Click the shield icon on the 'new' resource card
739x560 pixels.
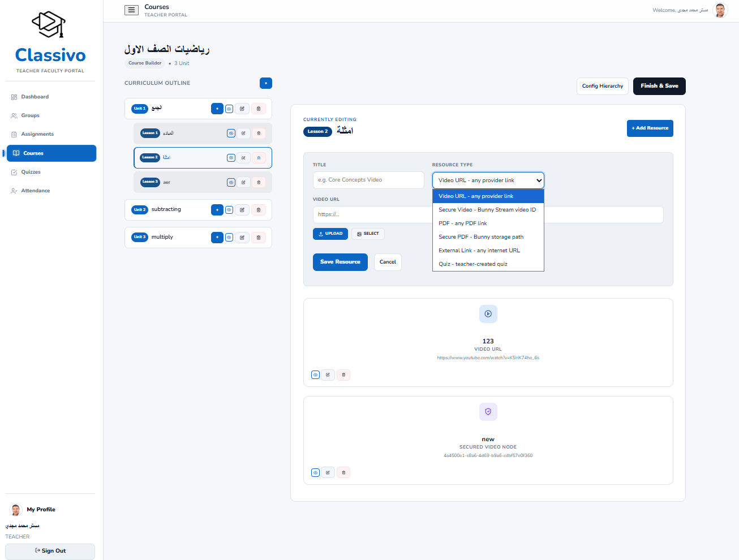point(488,412)
